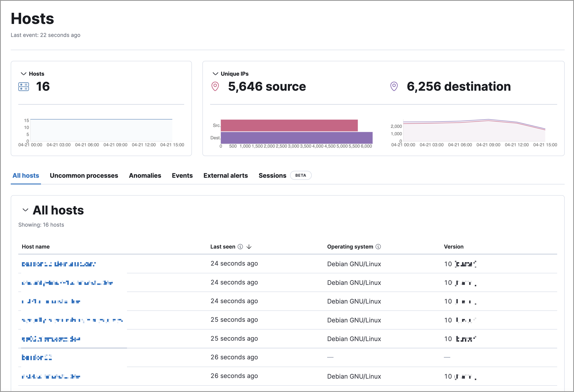Click the sort arrow on the Last seen column

249,247
